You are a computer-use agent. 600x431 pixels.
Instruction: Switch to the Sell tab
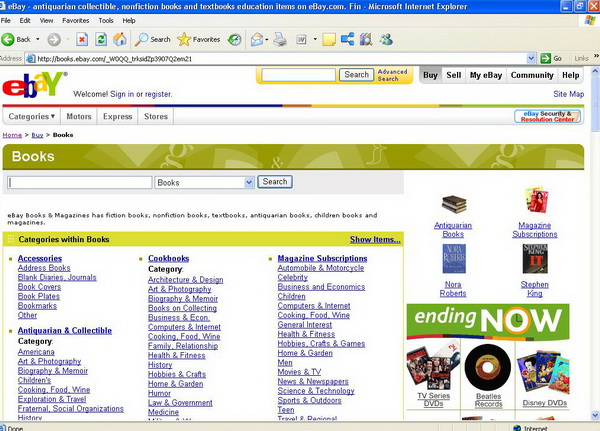[x=454, y=75]
